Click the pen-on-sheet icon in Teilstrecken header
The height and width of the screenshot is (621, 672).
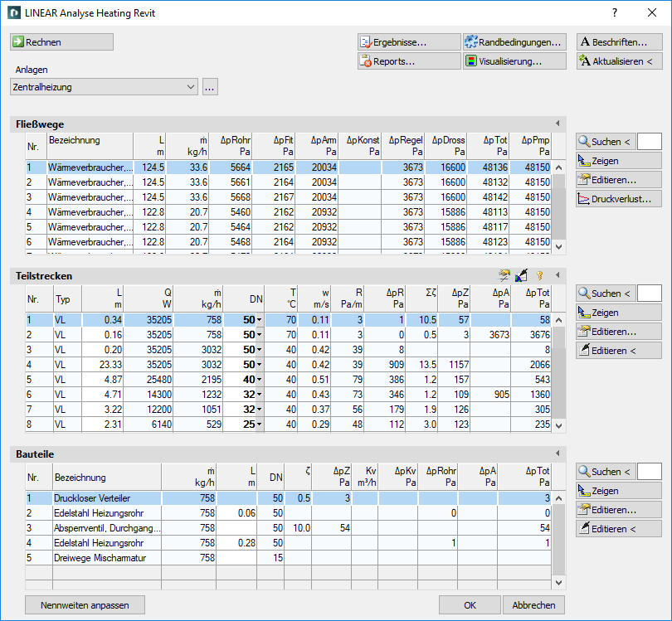point(522,275)
